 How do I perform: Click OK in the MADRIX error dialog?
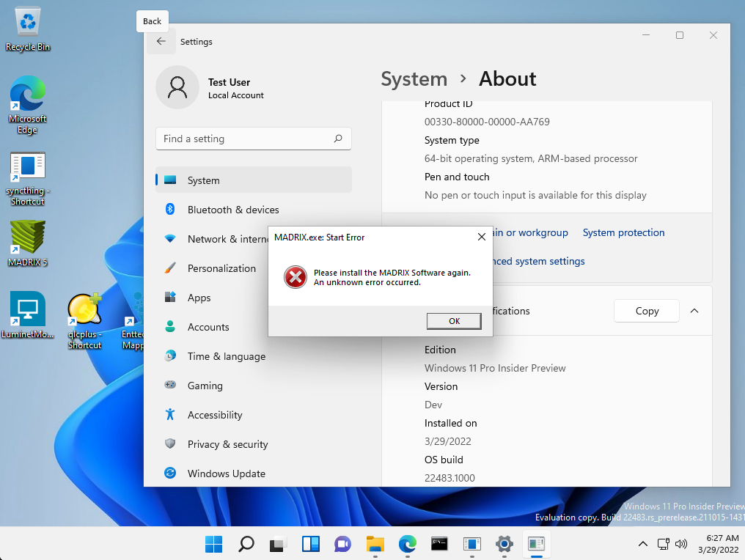pos(454,321)
